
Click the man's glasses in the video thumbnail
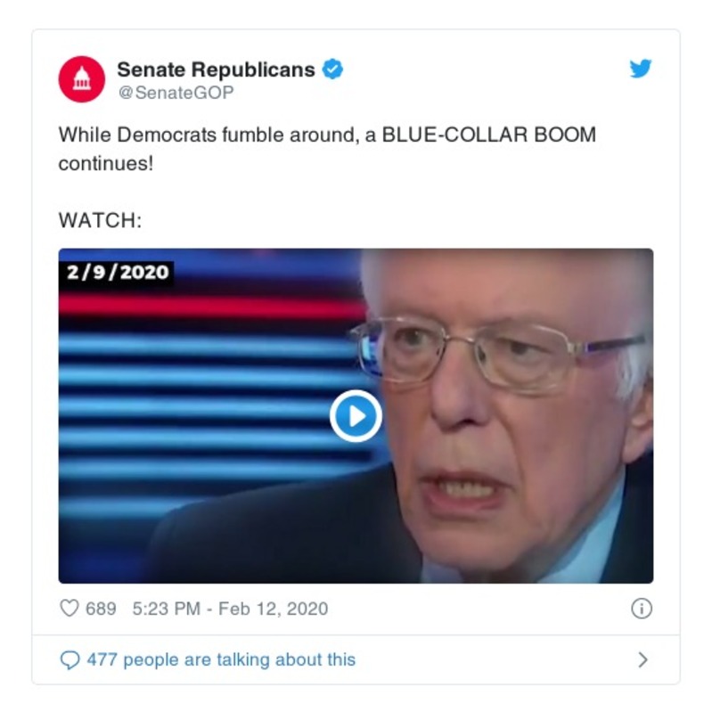coord(497,354)
